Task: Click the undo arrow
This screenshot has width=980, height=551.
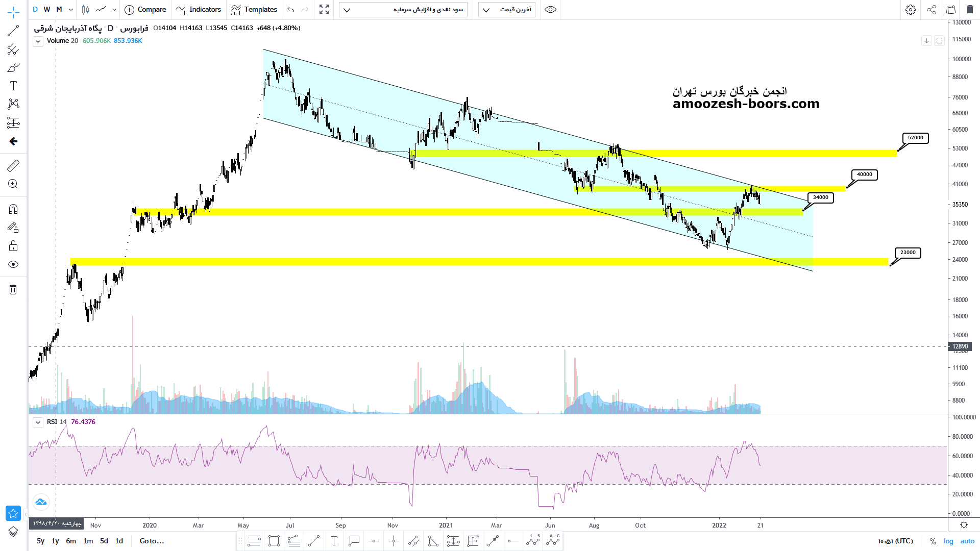Action: pyautogui.click(x=291, y=10)
